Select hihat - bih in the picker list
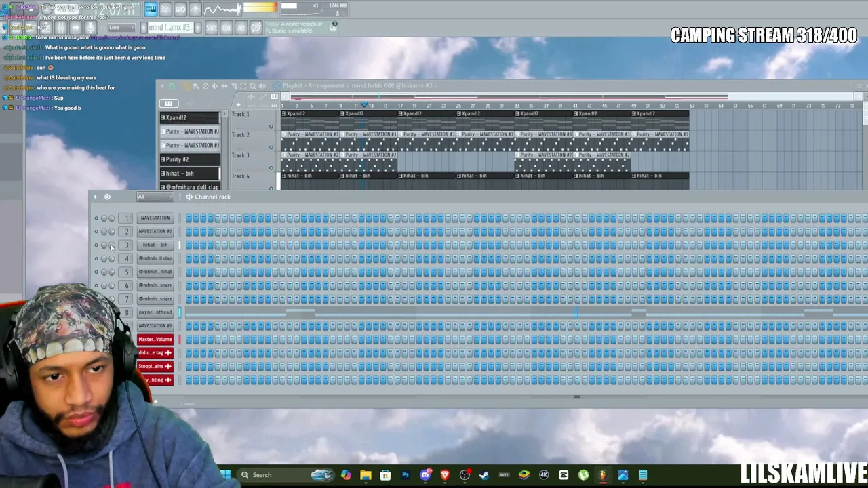Viewport: 868px width, 488px height. [x=190, y=174]
